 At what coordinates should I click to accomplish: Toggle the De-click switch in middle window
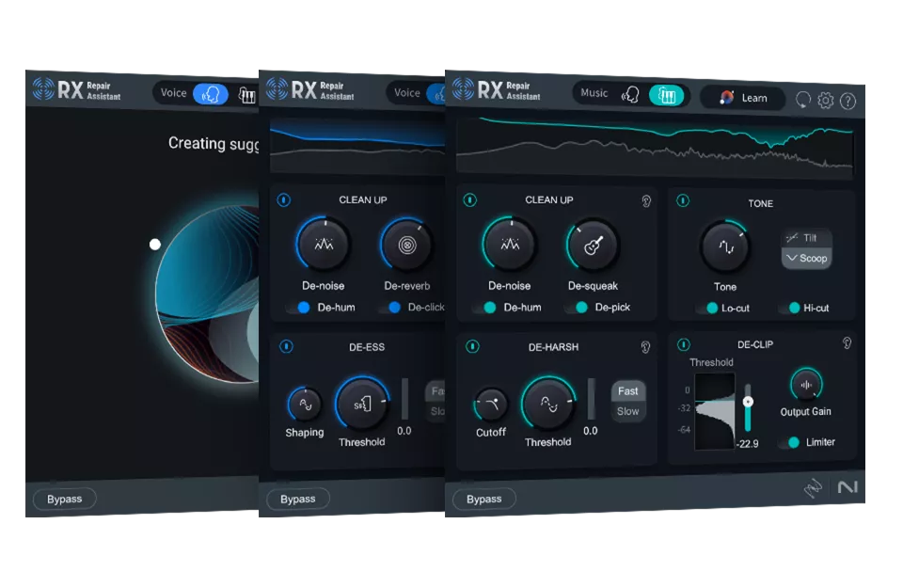coord(389,308)
